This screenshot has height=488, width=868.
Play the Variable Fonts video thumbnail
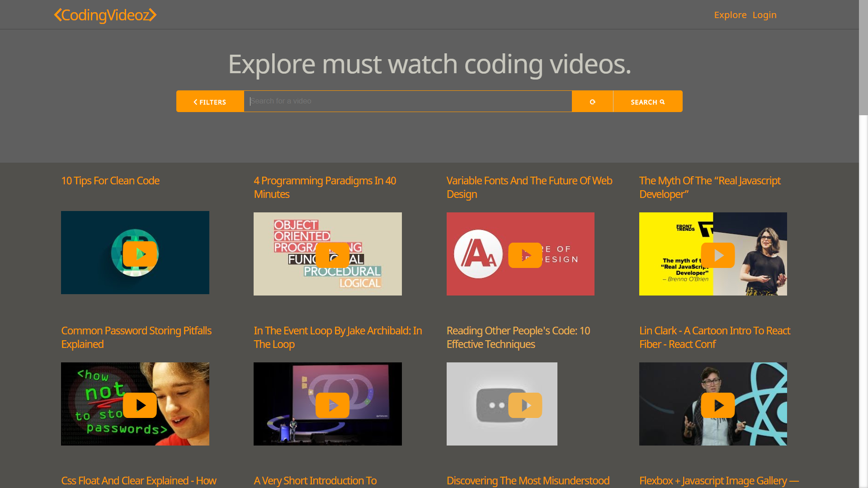[x=525, y=255]
